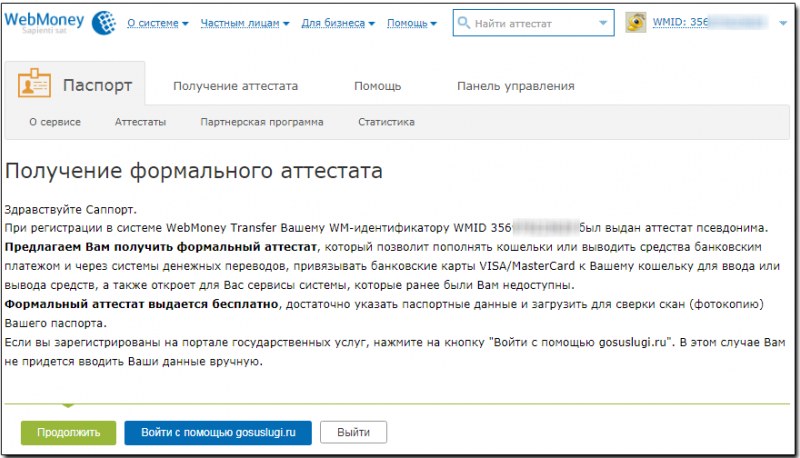Click the user avatar icon beside WMID

click(636, 22)
